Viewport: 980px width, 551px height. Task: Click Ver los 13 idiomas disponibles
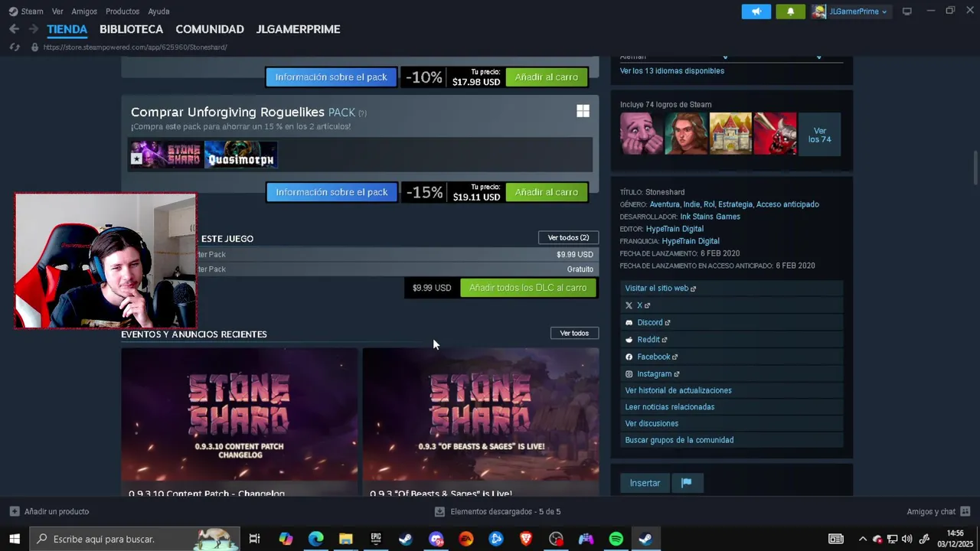click(672, 71)
